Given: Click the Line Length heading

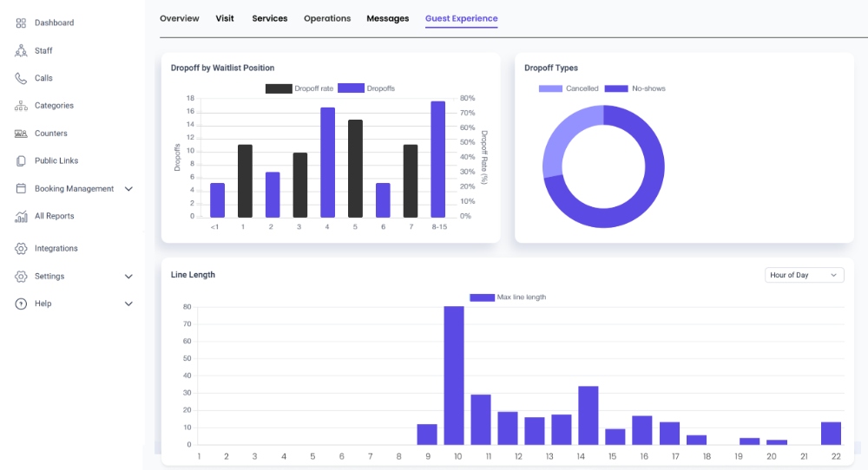Looking at the screenshot, I should point(193,275).
